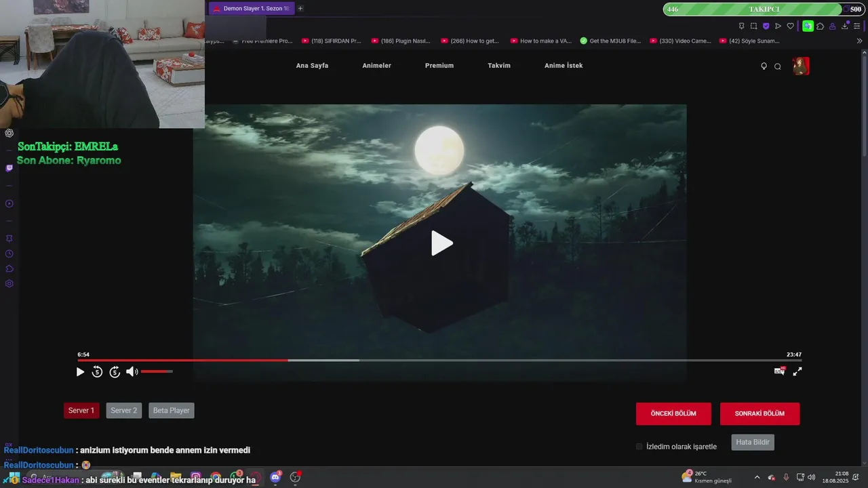Open the Ana Sayfa menu item
This screenshot has width=868, height=488.
[312, 66]
